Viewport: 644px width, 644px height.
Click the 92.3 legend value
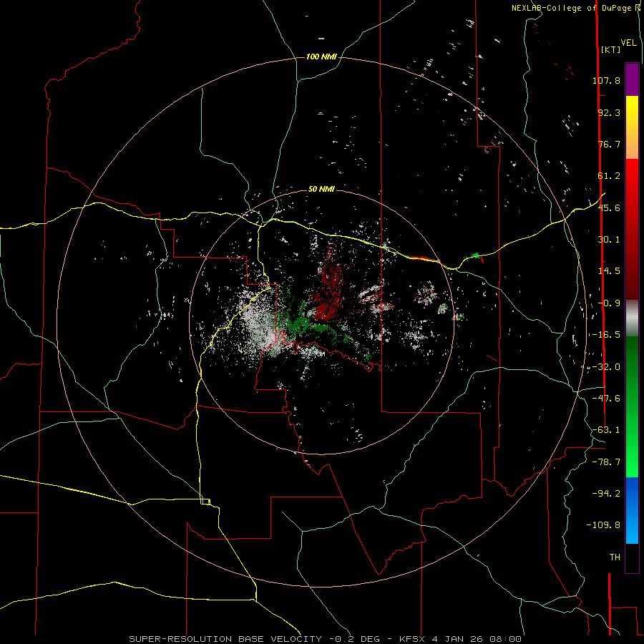pyautogui.click(x=609, y=112)
